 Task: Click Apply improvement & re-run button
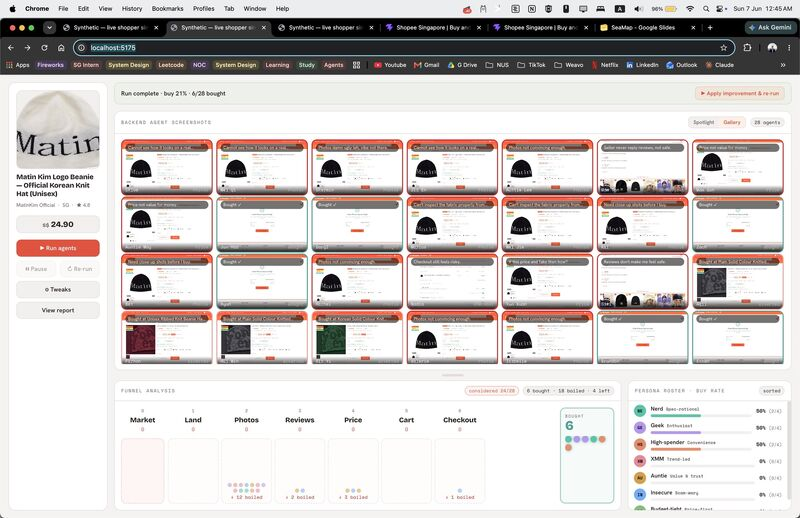pos(739,93)
